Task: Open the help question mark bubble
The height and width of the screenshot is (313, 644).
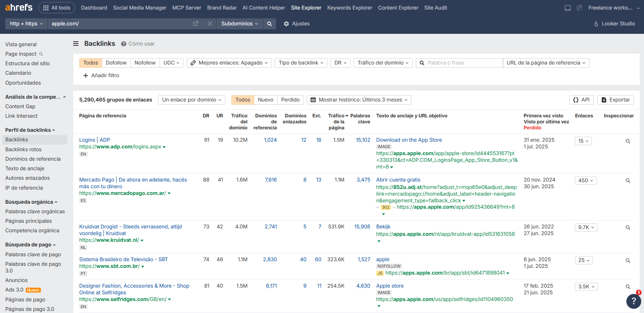Action: tap(633, 301)
